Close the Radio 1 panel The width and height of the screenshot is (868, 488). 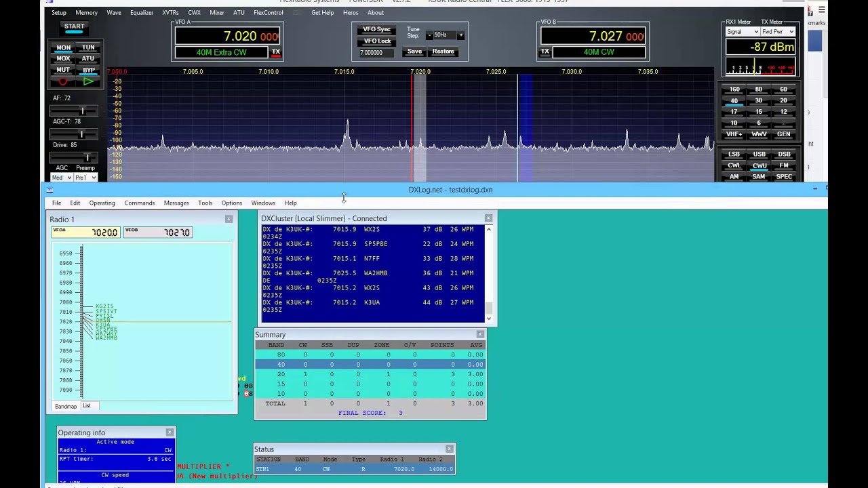[229, 219]
